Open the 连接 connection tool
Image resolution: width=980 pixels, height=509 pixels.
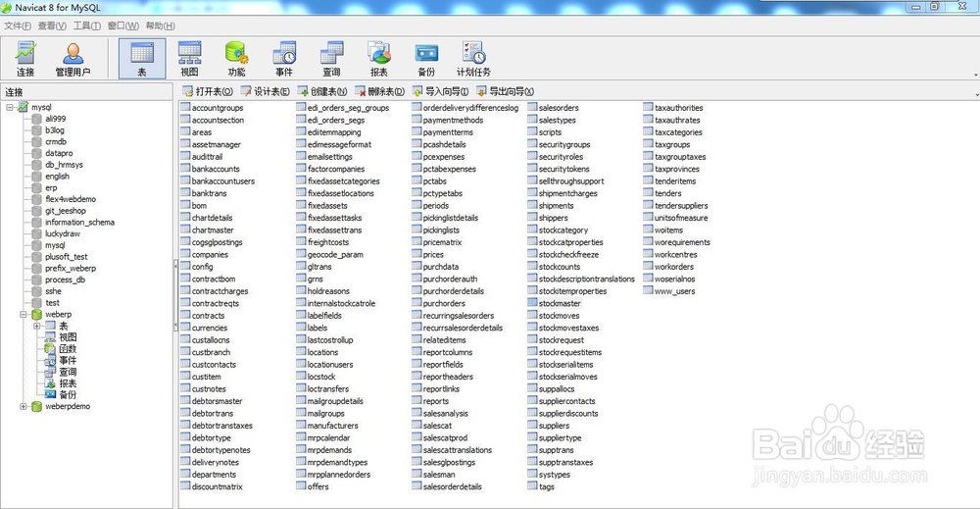coord(25,59)
